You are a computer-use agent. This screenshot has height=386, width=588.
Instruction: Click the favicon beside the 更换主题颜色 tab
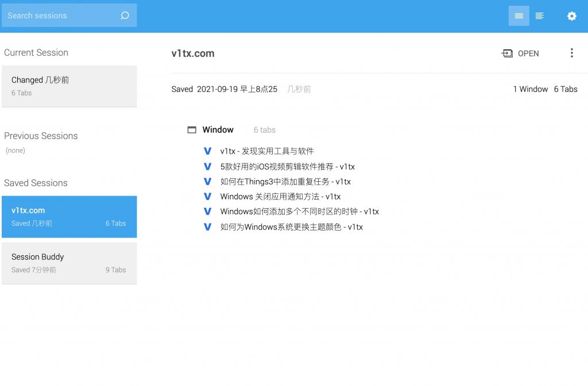pos(207,227)
